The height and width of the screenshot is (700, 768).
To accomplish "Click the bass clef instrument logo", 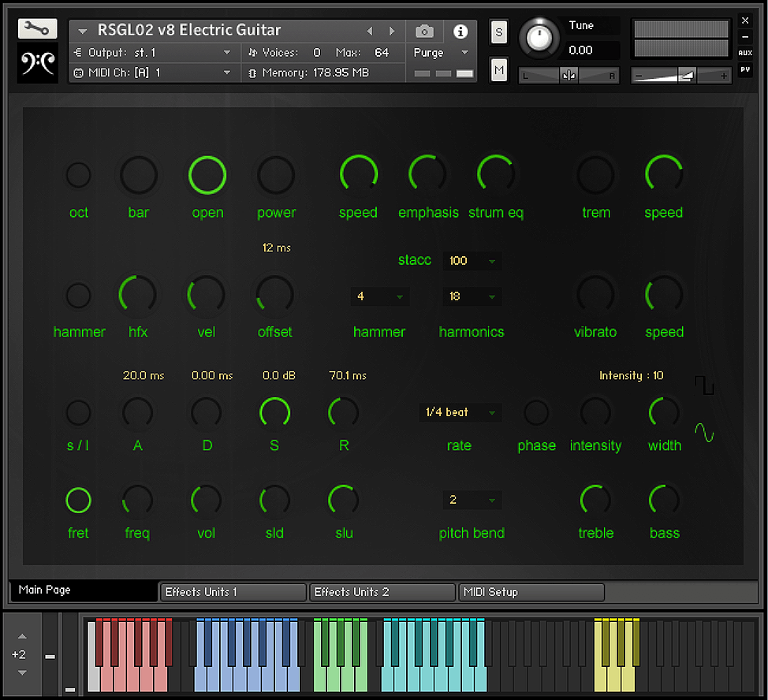I will [x=37, y=62].
